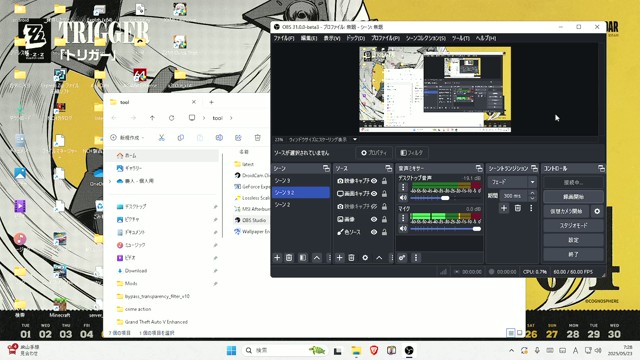This screenshot has width=640, height=360.
Task: Click the 仮想カメラ開始 button
Action: pyautogui.click(x=566, y=211)
